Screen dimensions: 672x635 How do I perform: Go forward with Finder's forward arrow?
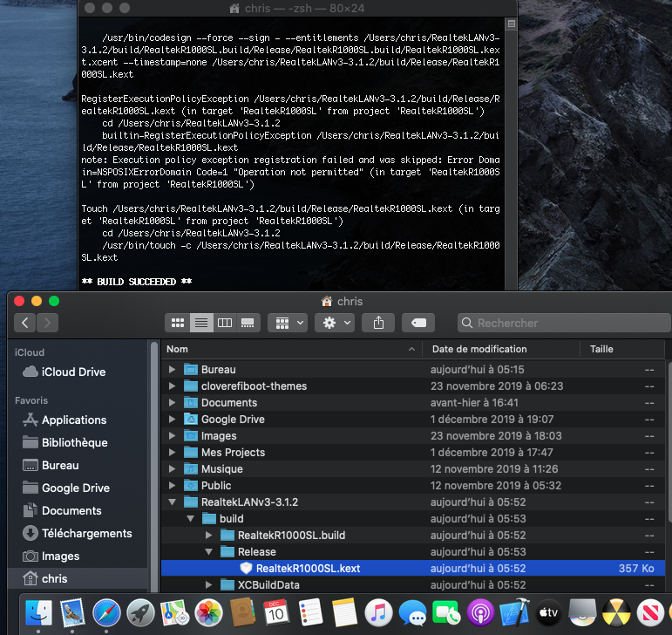tap(47, 323)
